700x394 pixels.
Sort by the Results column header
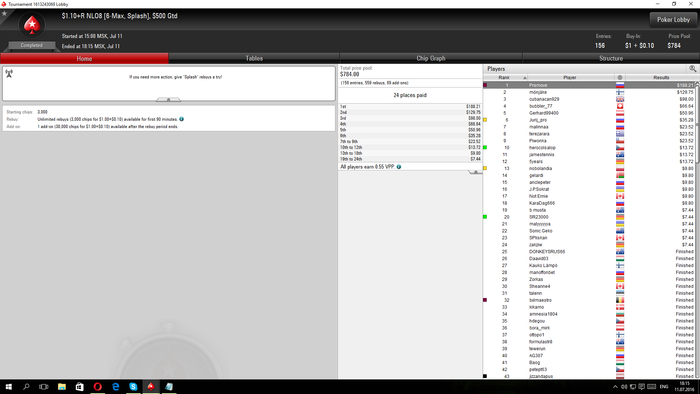tap(661, 78)
